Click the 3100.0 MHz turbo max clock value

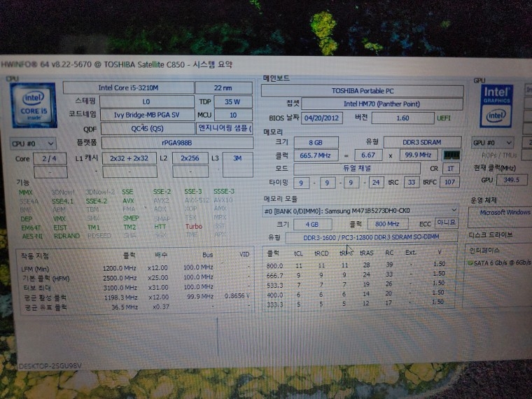pos(120,288)
